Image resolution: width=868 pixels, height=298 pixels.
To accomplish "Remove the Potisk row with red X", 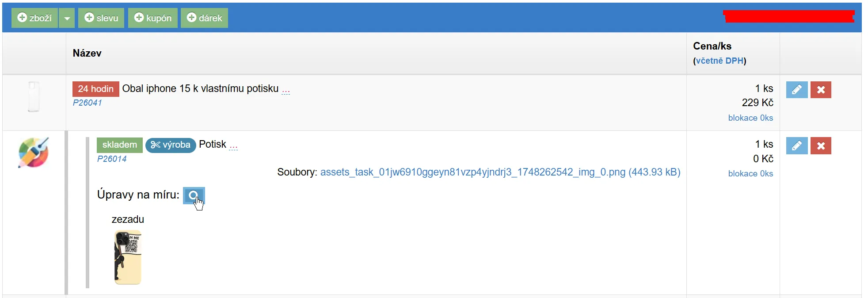I will pyautogui.click(x=821, y=146).
